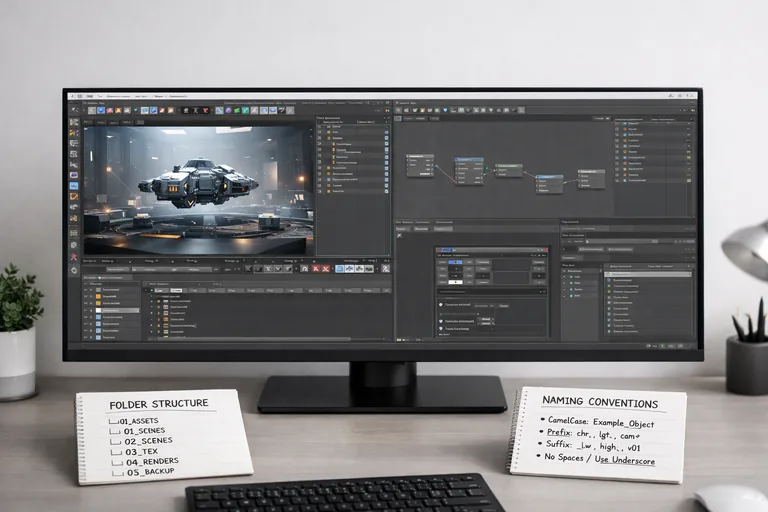Select the first round option in floating dialog

(x=441, y=305)
